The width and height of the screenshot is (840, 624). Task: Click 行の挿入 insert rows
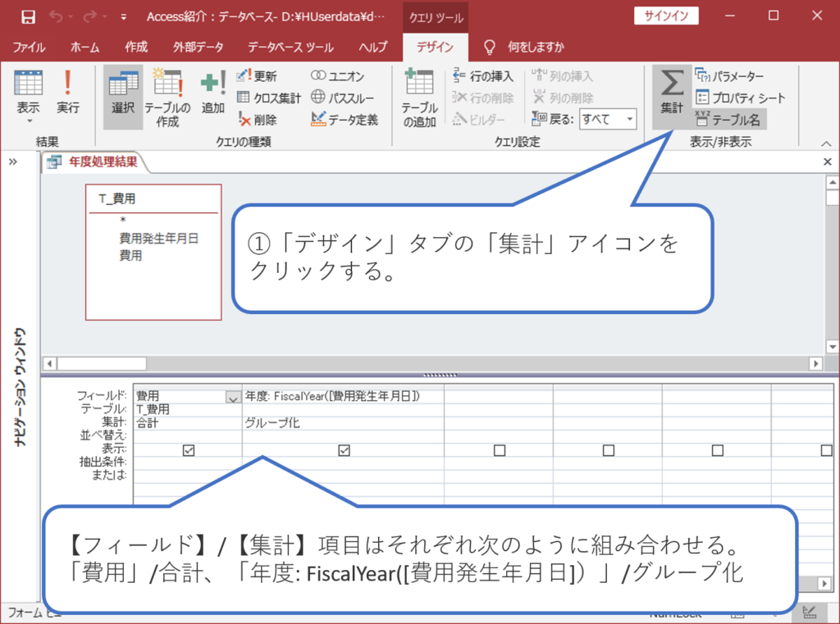482,76
